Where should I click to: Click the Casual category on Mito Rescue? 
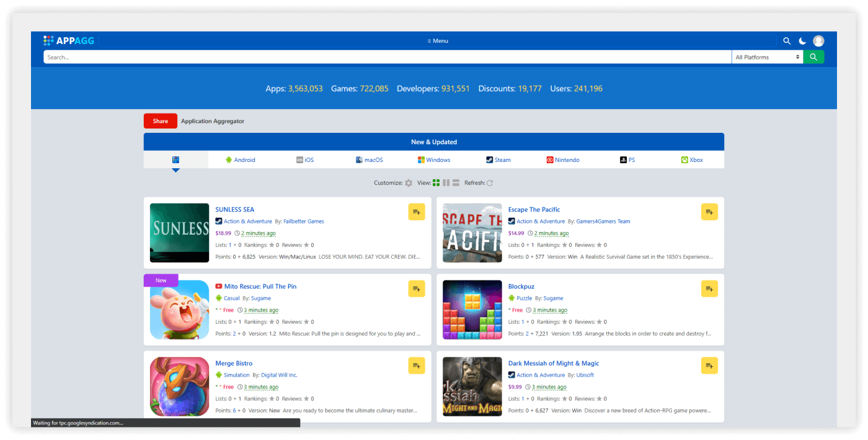point(232,299)
